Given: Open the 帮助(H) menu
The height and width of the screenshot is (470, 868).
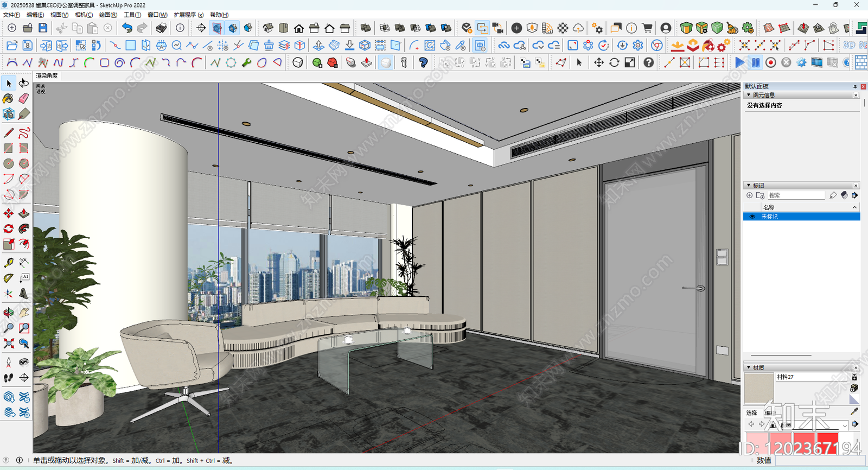Looking at the screenshot, I should coord(219,15).
